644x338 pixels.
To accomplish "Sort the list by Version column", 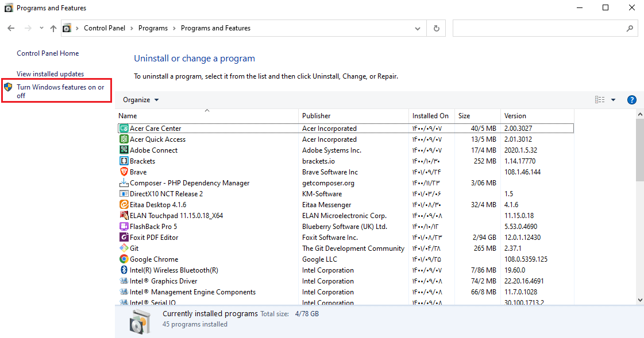I will tap(537, 116).
